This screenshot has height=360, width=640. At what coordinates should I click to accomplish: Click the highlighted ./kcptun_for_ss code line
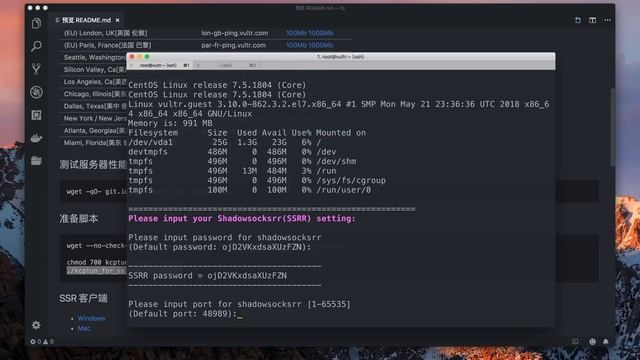coord(96,270)
